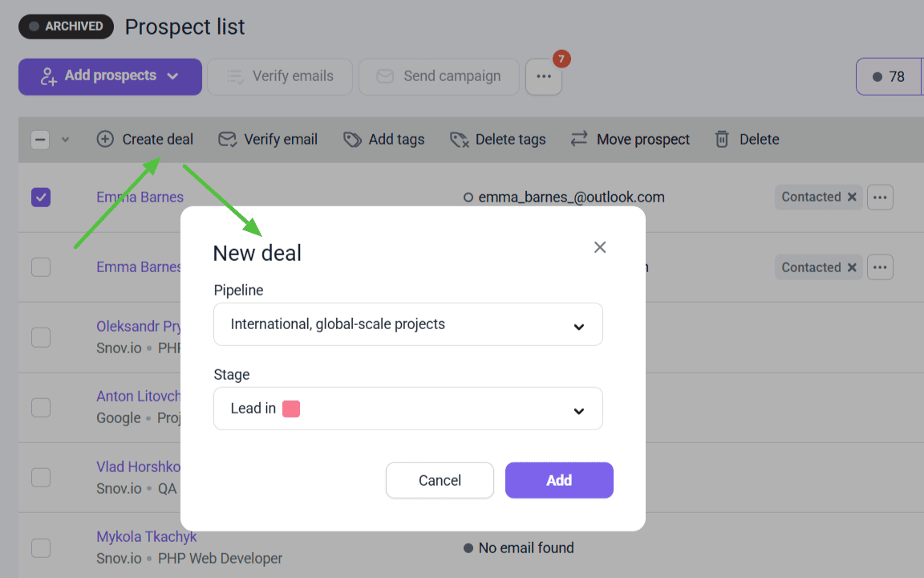Check the Mykola Tkachyk row checkbox

coord(41,548)
